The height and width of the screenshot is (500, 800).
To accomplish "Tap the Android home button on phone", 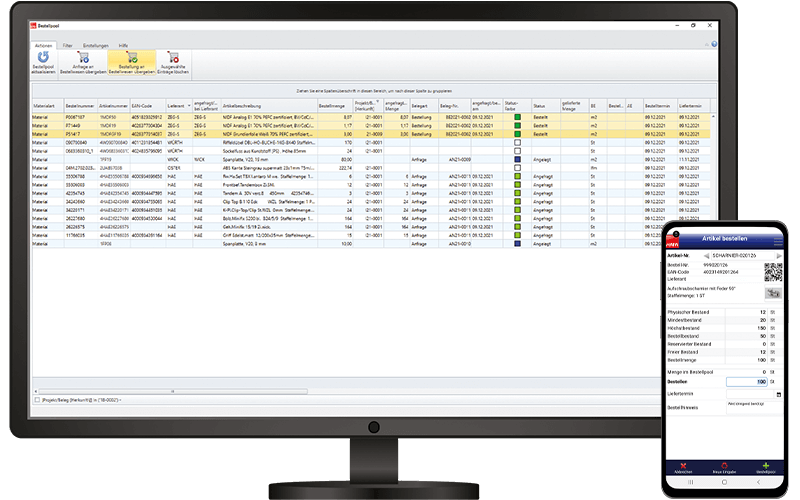I will (724, 482).
